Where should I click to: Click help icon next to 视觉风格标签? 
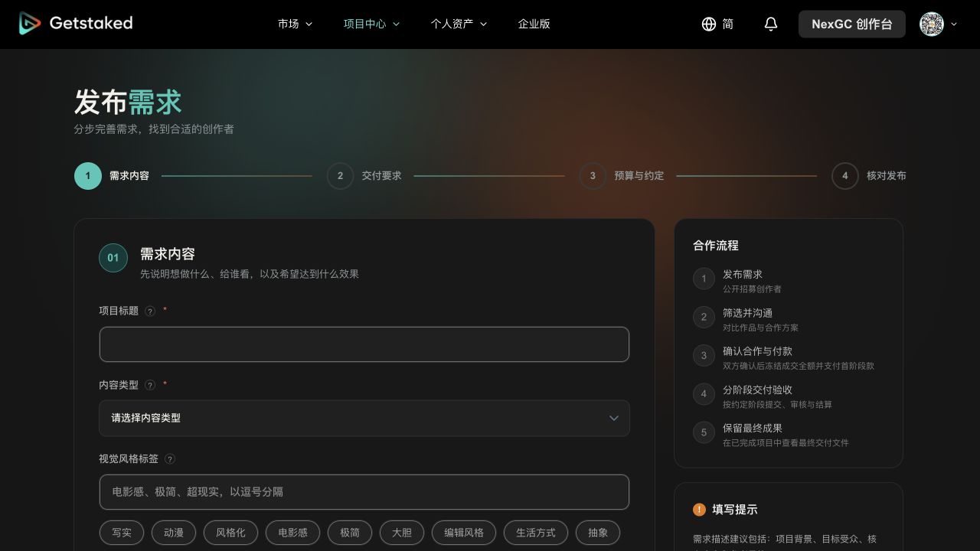click(x=170, y=459)
